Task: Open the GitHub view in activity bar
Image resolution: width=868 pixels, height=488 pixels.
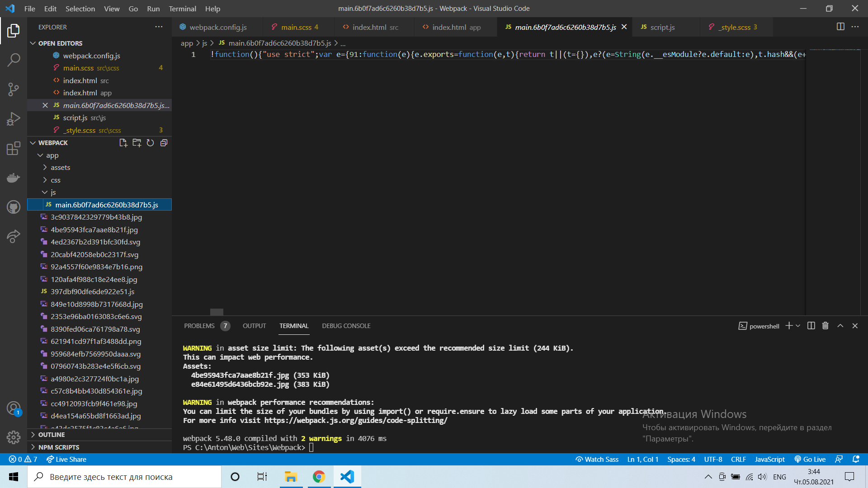Action: tap(14, 207)
